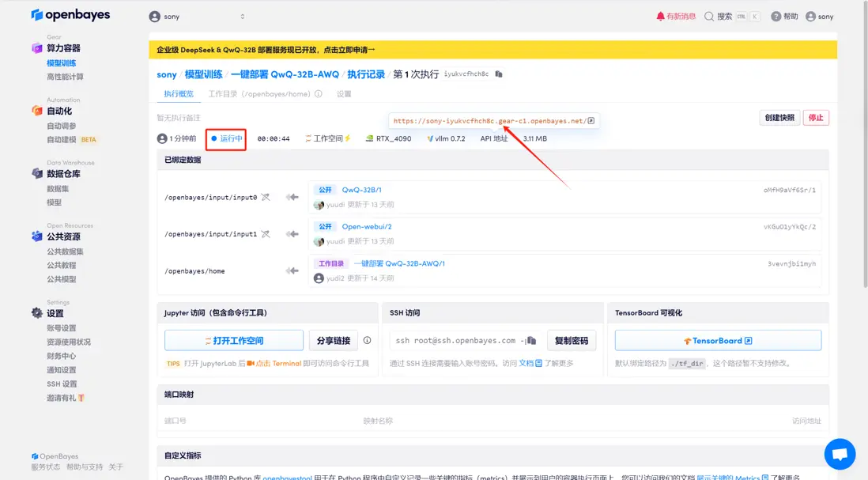Select 模型训练 in the sidebar
Image resolution: width=868 pixels, height=480 pixels.
coord(62,63)
